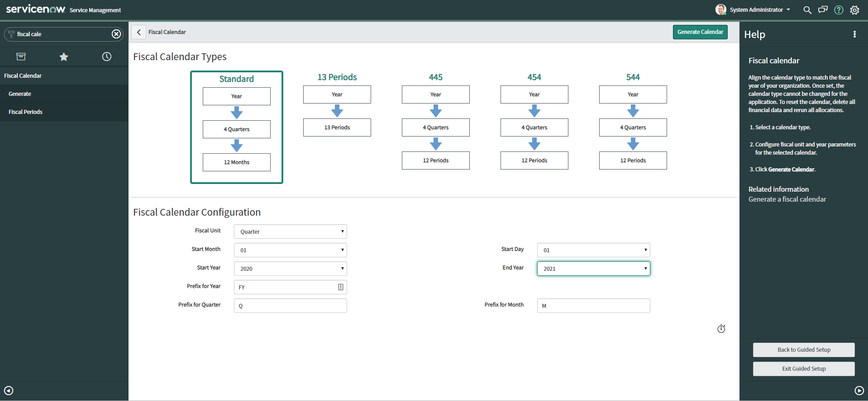Click the Prefix for Quarter field

[x=291, y=306]
